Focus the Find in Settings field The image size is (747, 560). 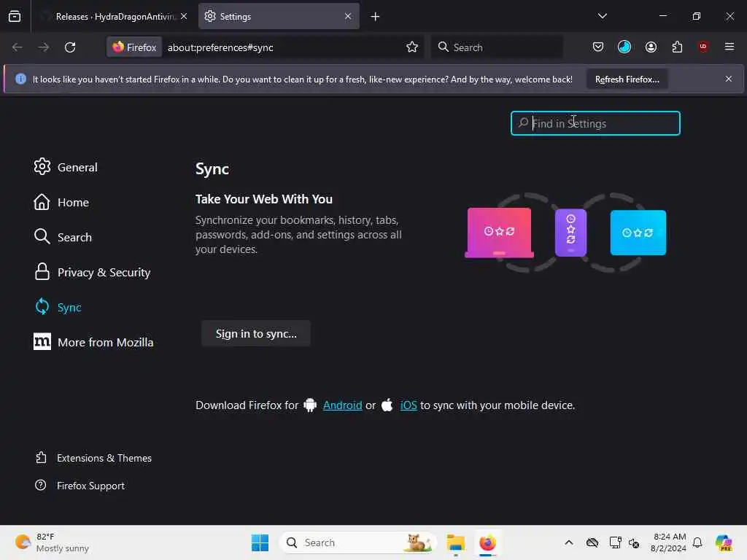point(595,123)
